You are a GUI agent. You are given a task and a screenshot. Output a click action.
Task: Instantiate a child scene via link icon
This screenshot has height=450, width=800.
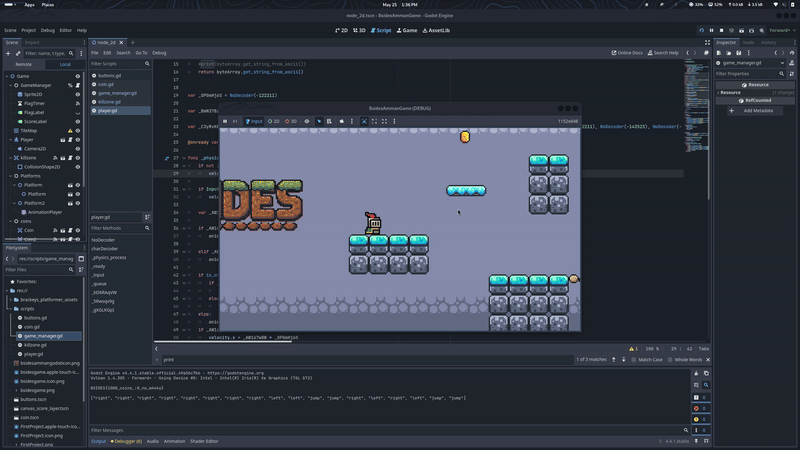pyautogui.click(x=18, y=53)
